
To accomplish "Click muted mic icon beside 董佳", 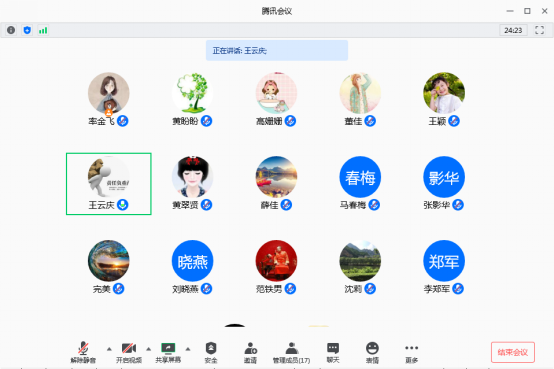I will pyautogui.click(x=370, y=121).
